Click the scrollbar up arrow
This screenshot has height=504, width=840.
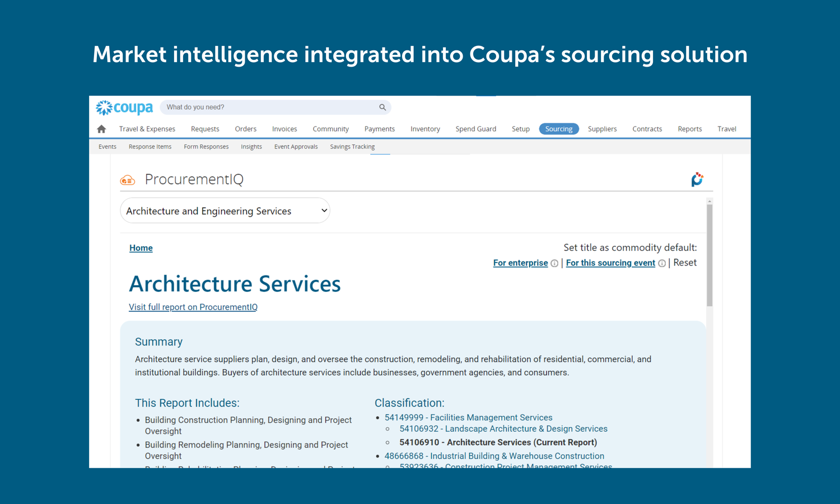[710, 201]
